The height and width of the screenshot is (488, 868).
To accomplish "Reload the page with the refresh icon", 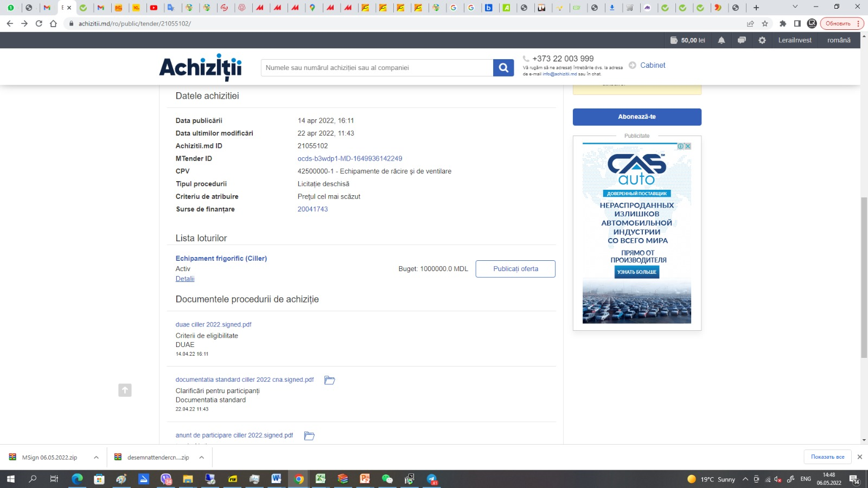I will point(39,23).
